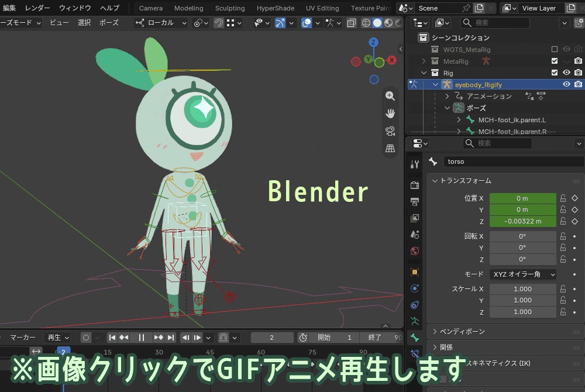This screenshot has height=392, width=585.
Task: Click the bone name field showing torso
Action: pyautogui.click(x=514, y=161)
